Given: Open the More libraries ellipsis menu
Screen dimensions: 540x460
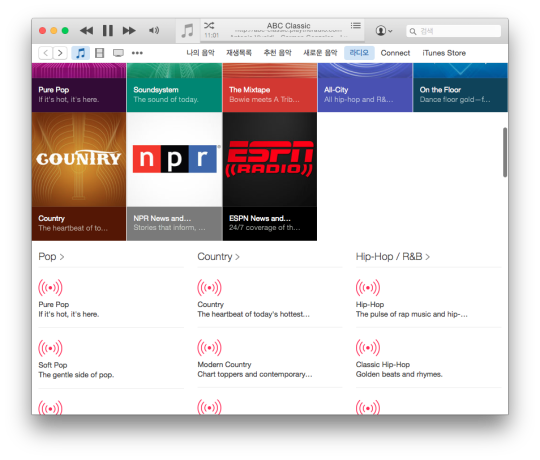Looking at the screenshot, I should 137,53.
